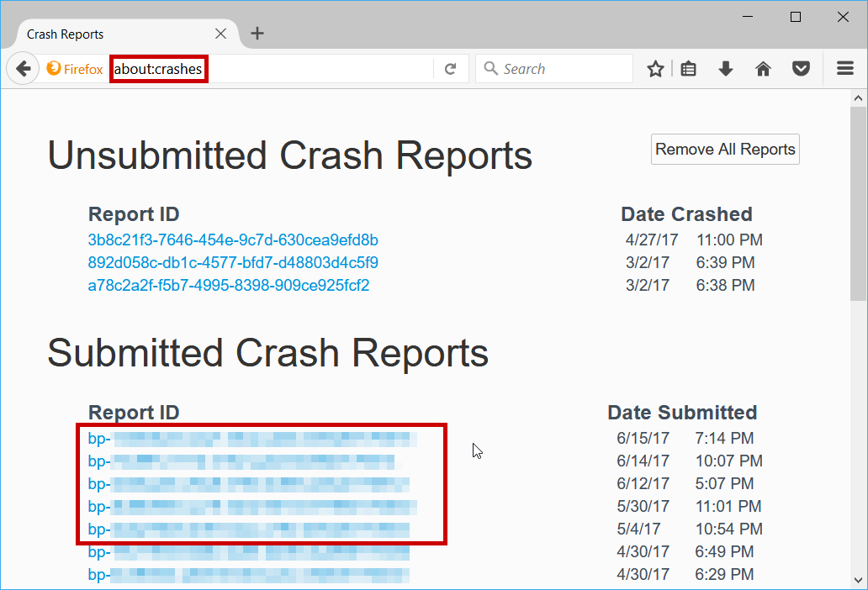Click the scrollbar down arrow

[859, 580]
